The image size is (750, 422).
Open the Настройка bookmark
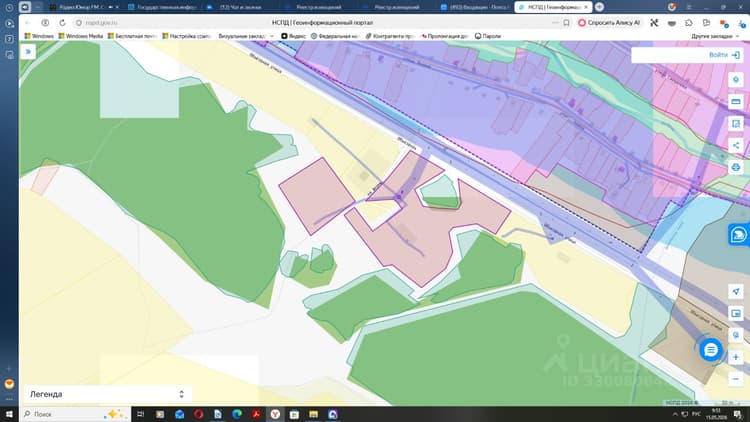[x=187, y=36]
